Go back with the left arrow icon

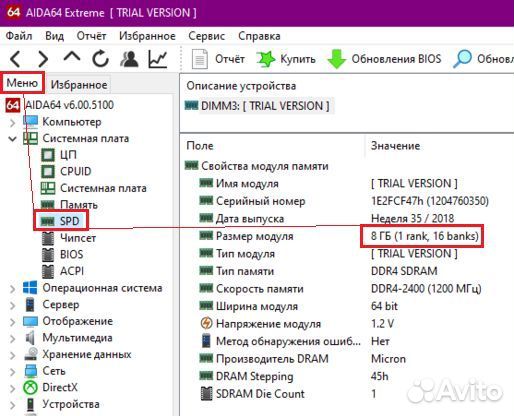coord(15,59)
